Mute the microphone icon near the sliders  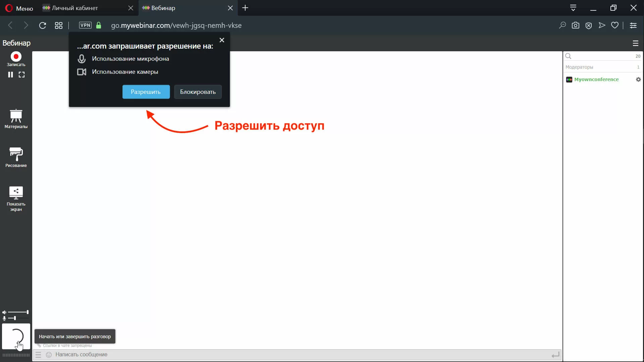click(4, 318)
